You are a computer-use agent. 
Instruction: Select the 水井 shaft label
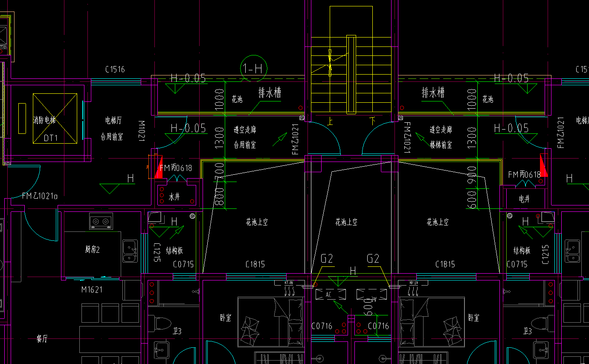point(174,197)
